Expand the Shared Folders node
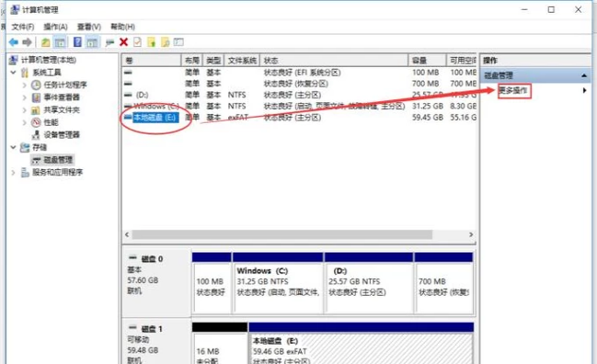 (24, 110)
